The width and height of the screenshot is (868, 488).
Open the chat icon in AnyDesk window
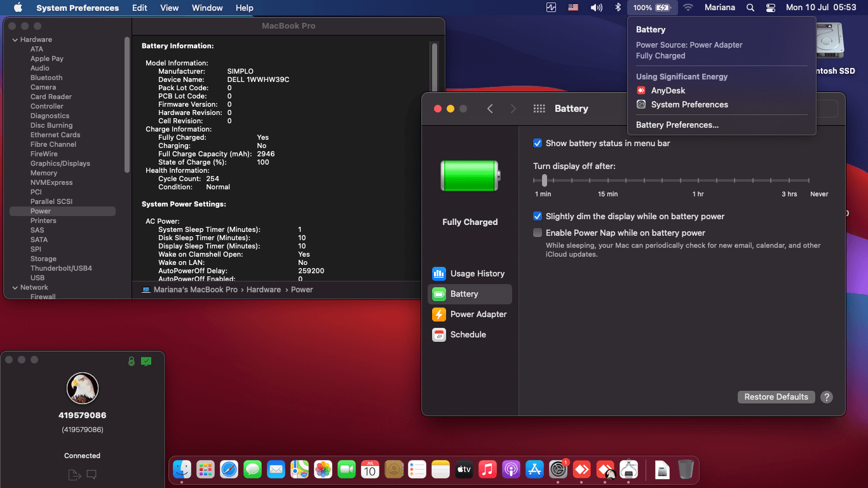click(92, 474)
